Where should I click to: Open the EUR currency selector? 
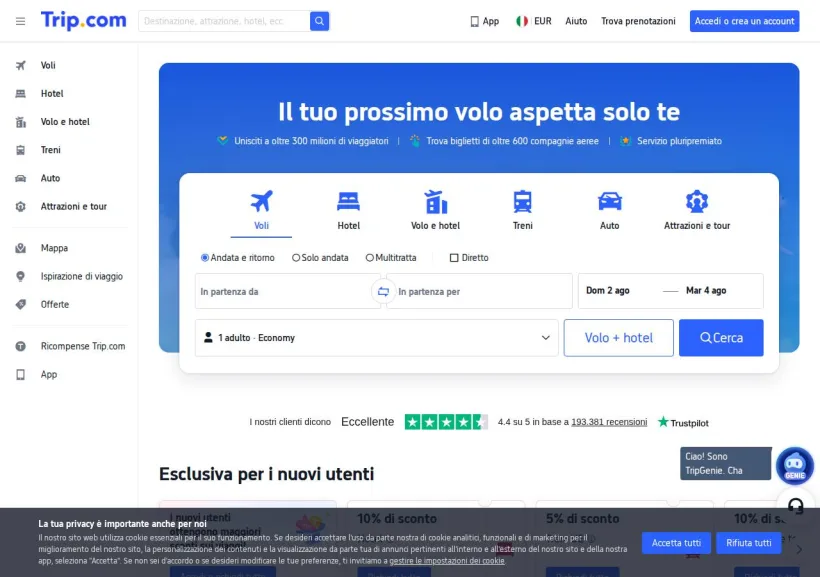(542, 21)
